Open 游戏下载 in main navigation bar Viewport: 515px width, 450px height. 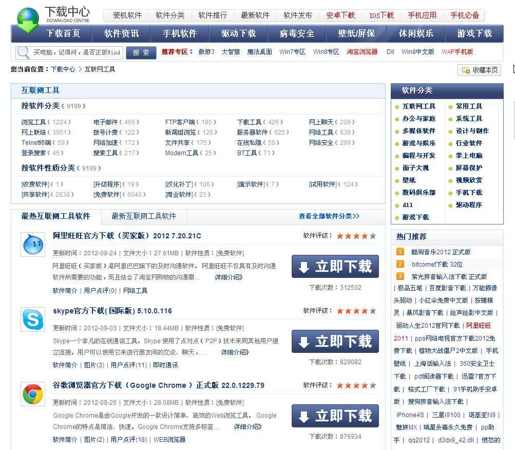coord(475,34)
